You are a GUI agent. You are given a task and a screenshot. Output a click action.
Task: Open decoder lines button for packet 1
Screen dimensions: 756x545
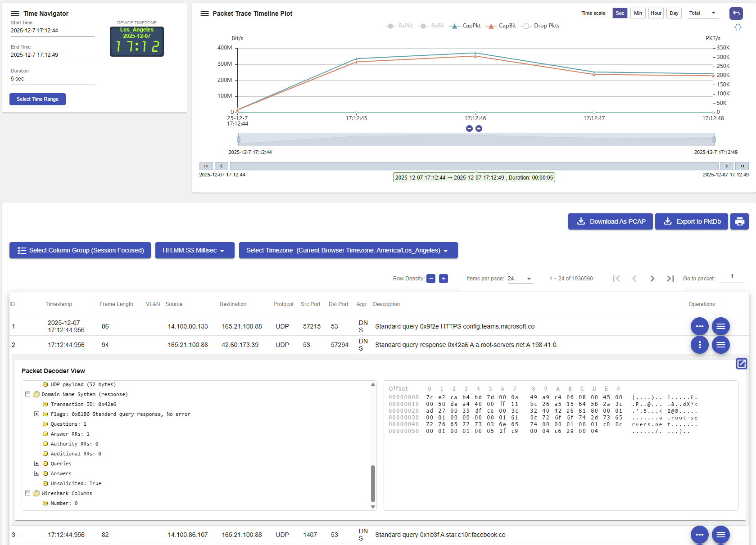(x=721, y=326)
